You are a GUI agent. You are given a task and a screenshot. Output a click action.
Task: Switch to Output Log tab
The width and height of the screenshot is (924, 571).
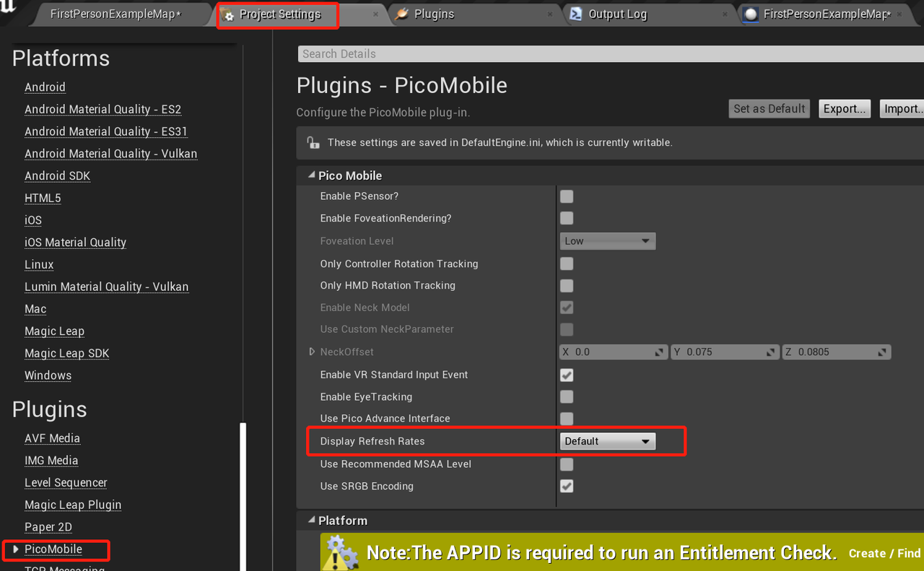point(618,14)
